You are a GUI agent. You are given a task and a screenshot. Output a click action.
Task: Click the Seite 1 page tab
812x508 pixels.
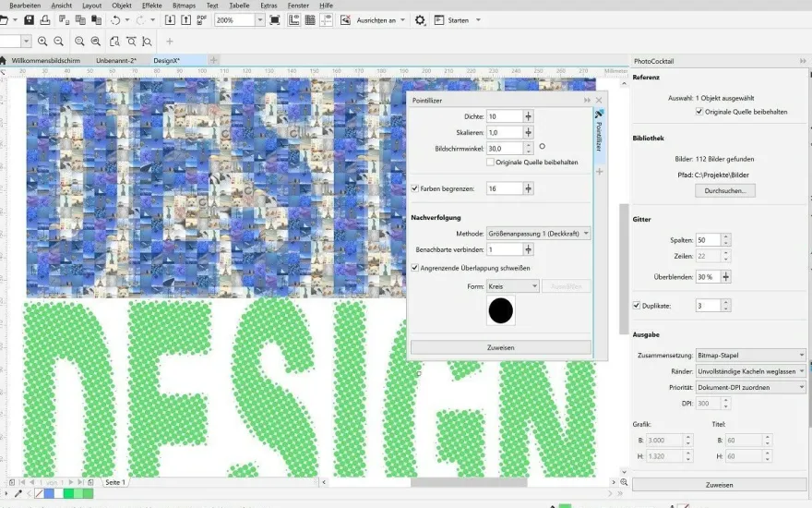[115, 482]
